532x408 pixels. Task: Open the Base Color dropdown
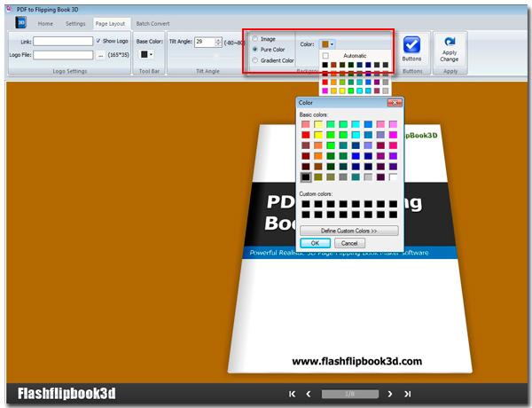[x=147, y=54]
